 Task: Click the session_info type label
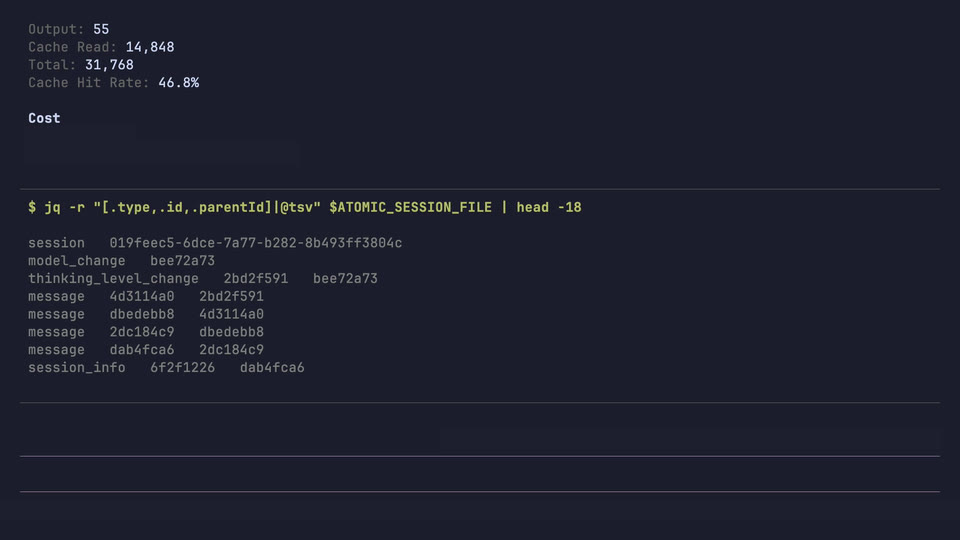[x=77, y=367]
